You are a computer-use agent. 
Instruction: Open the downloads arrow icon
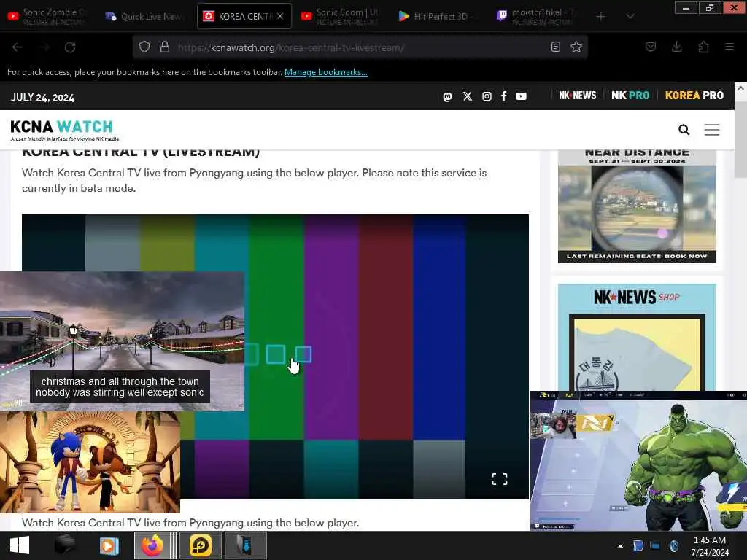(676, 47)
